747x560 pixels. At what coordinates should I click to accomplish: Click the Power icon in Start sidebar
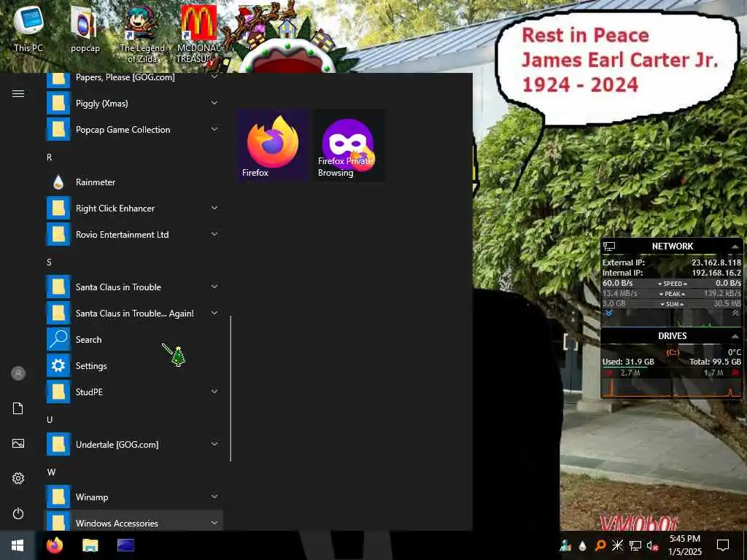[18, 513]
